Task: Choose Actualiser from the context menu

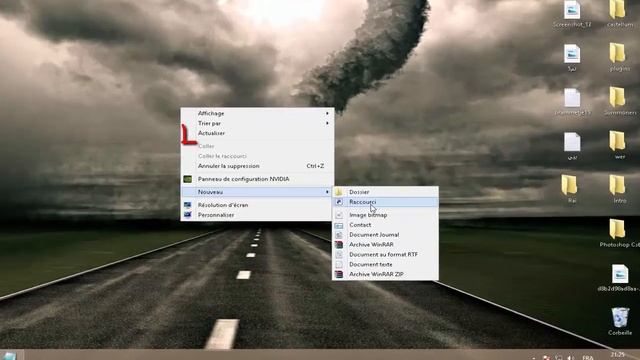Action: click(x=257, y=133)
